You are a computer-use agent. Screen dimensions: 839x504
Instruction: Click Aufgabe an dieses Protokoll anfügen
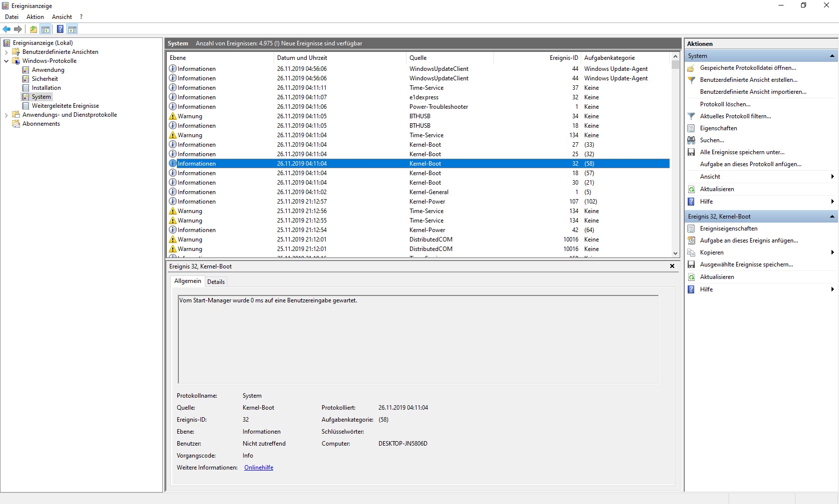pyautogui.click(x=751, y=164)
